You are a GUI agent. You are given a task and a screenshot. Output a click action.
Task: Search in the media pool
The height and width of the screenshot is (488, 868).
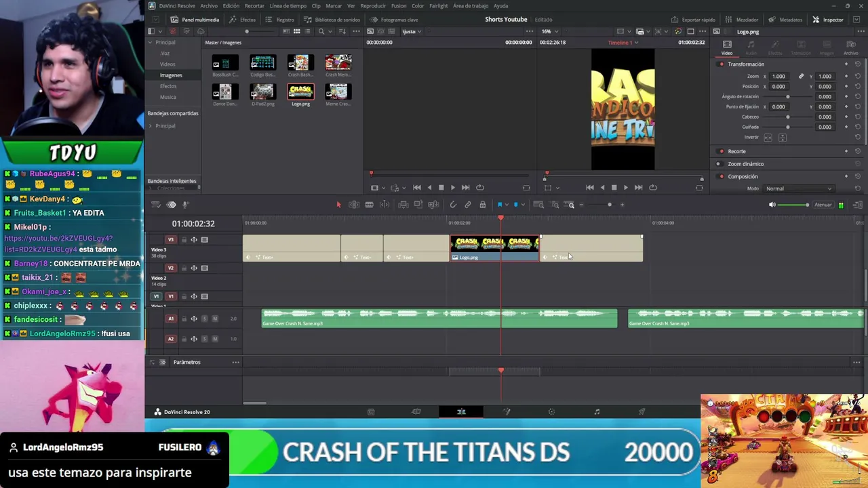click(321, 31)
